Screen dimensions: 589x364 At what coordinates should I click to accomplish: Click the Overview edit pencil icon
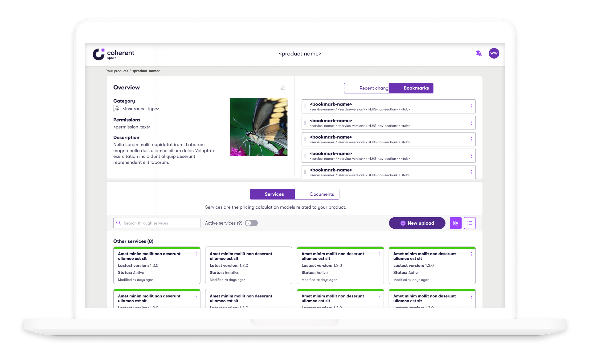pos(282,87)
